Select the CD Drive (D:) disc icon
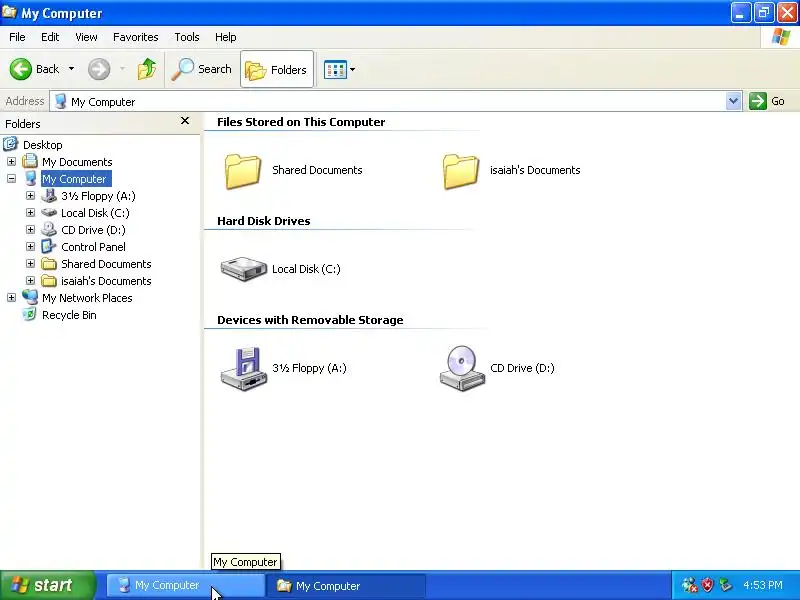Screen dimensions: 800x600 [462, 368]
